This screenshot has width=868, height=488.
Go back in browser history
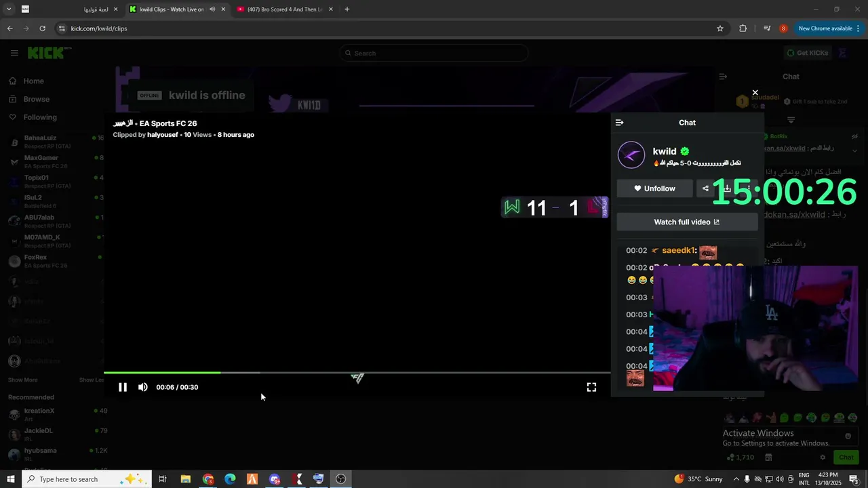pos(9,28)
